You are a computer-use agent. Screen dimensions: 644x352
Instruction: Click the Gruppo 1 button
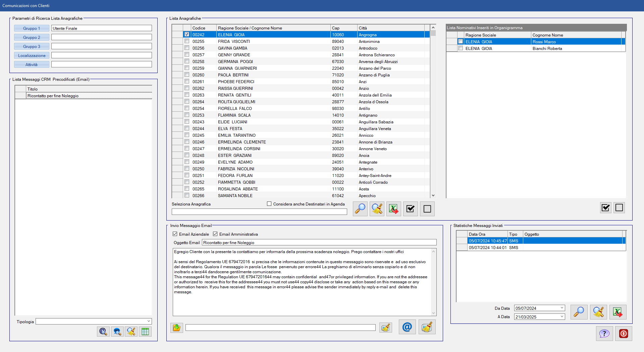(x=32, y=28)
